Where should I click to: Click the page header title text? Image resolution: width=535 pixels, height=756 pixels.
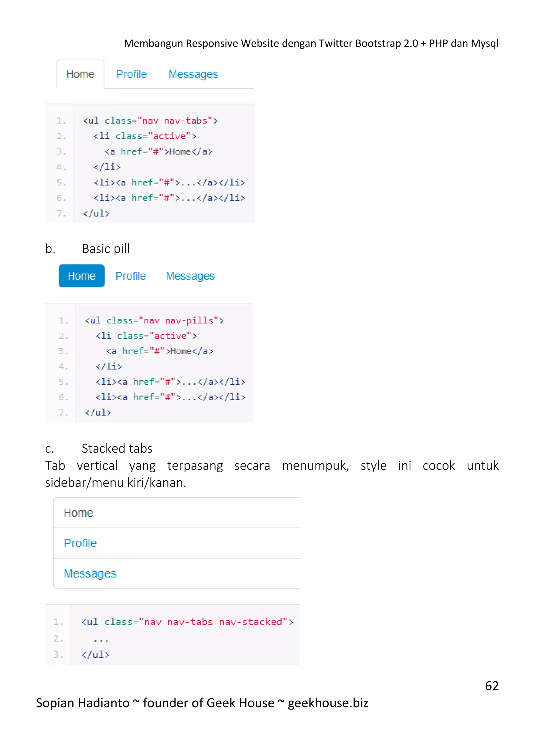tap(311, 43)
